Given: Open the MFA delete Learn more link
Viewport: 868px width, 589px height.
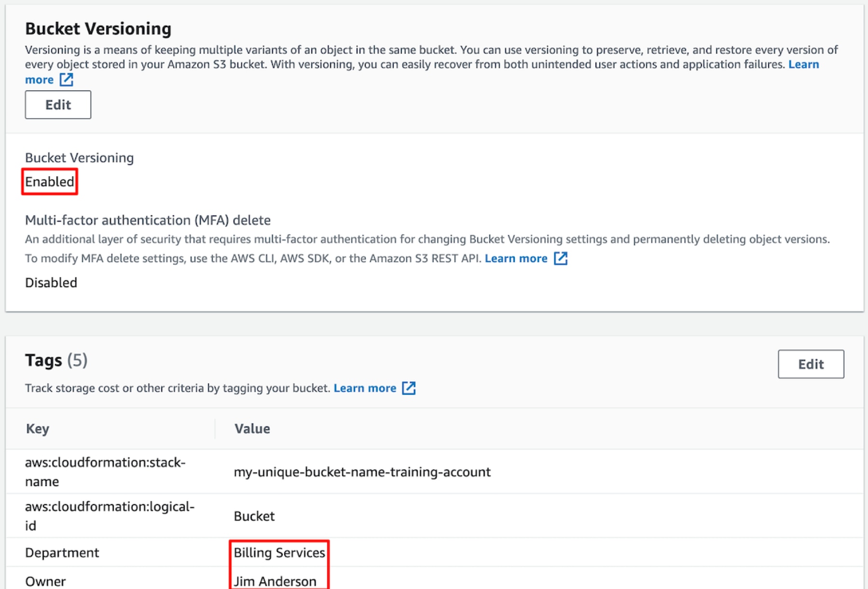Looking at the screenshot, I should (x=516, y=258).
